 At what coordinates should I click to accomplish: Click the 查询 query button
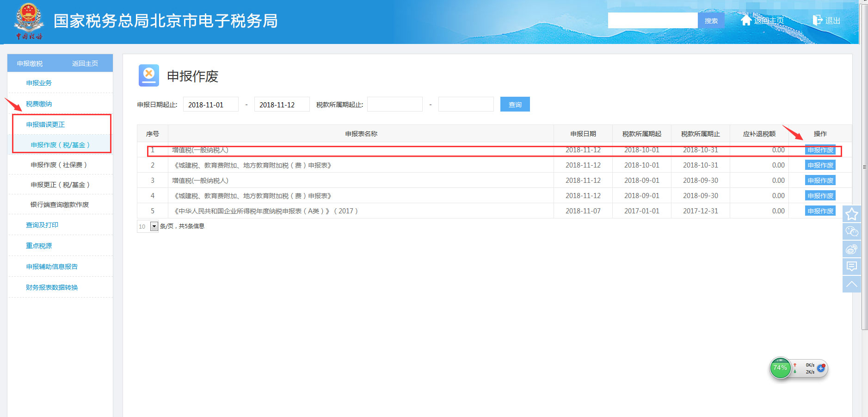515,105
